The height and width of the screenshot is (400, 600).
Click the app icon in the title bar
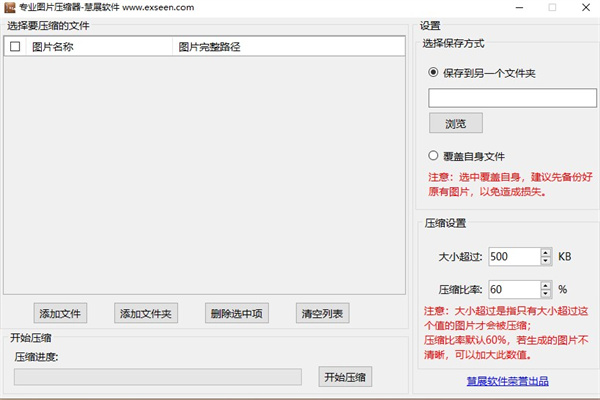(10, 7)
